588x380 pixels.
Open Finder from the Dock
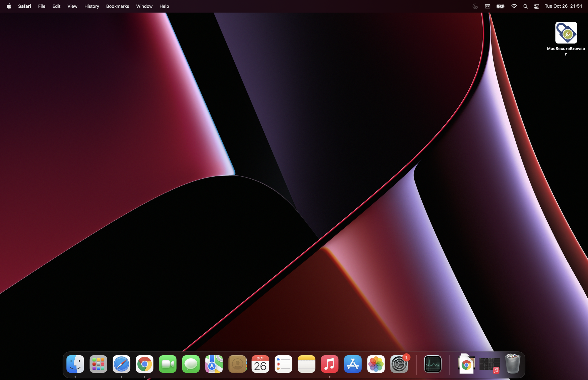tap(75, 364)
